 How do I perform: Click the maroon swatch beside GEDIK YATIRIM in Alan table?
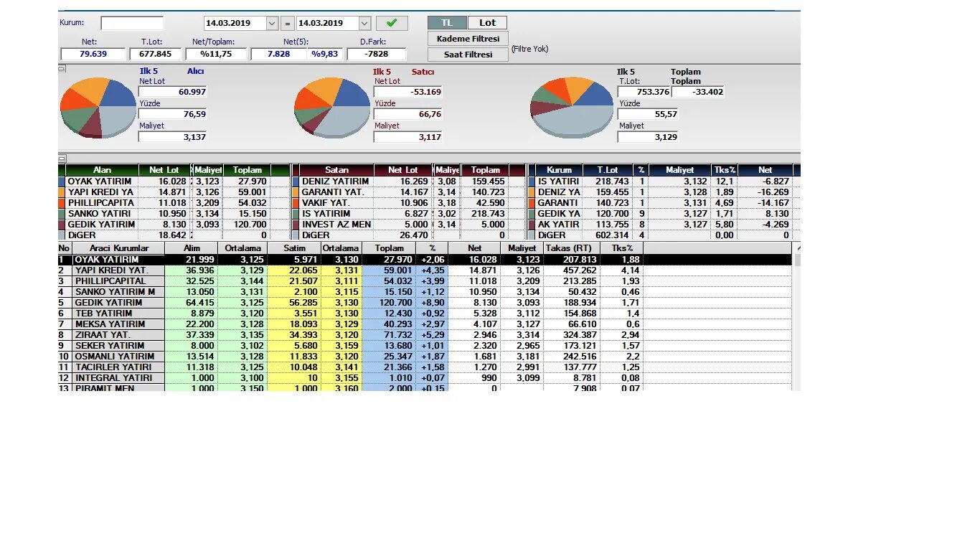coord(62,225)
